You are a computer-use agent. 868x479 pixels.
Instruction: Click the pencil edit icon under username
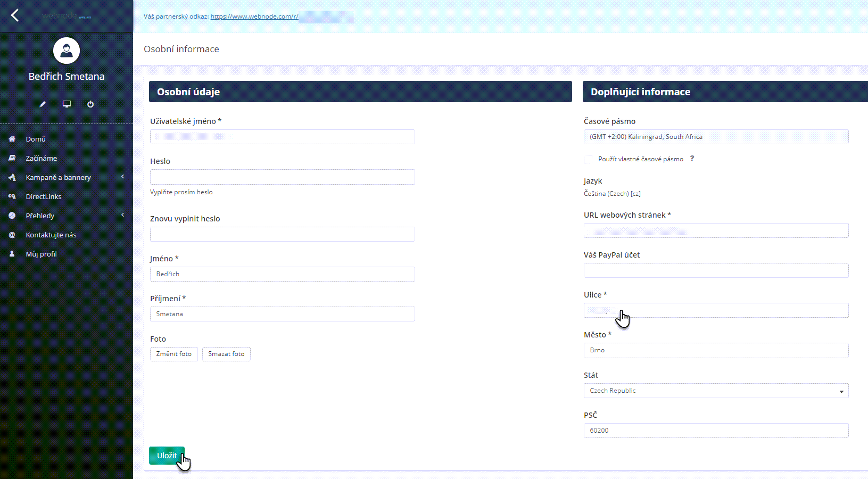(43, 104)
